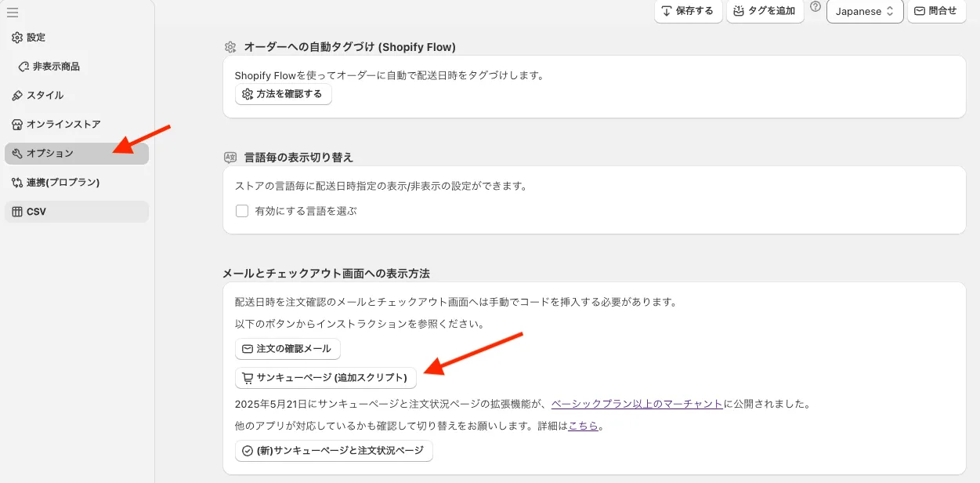Click the hamburger menu icon in sidebar
Viewport: 980px width, 483px height.
click(x=13, y=13)
